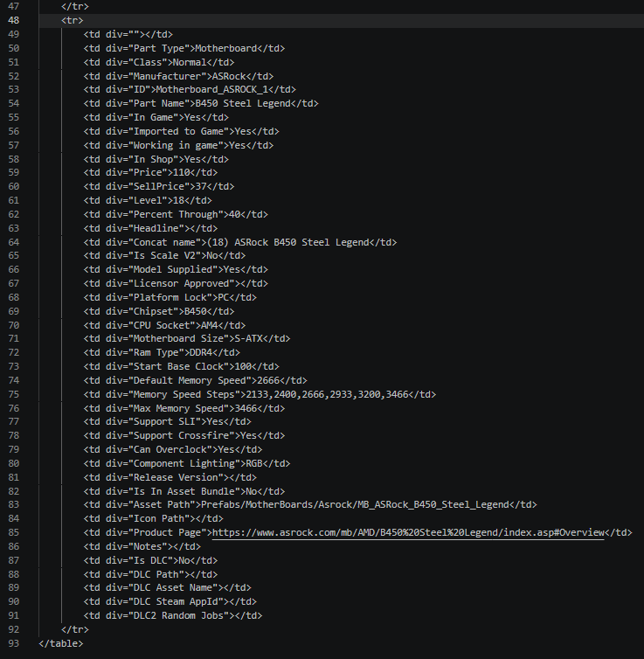Click the 'ASRock' Manufacturer value
Viewport: 644px width, 659px height.
coord(229,76)
